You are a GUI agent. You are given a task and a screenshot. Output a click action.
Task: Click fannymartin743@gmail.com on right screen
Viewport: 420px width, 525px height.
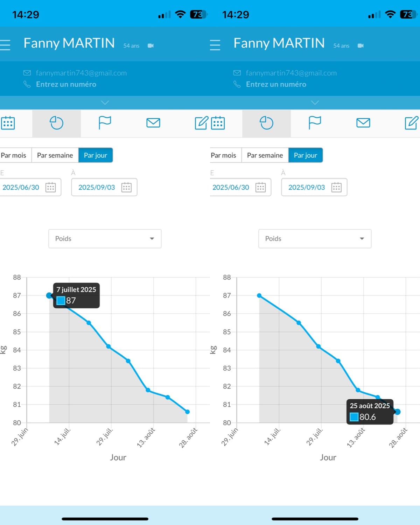pyautogui.click(x=291, y=73)
